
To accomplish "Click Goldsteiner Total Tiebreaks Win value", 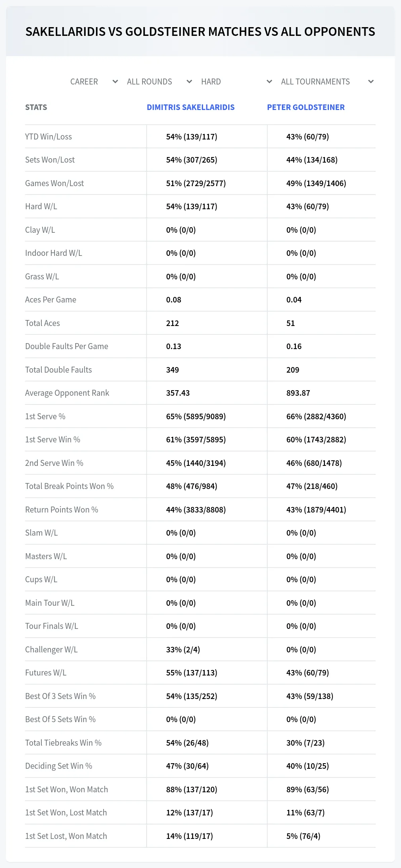I will click(305, 743).
